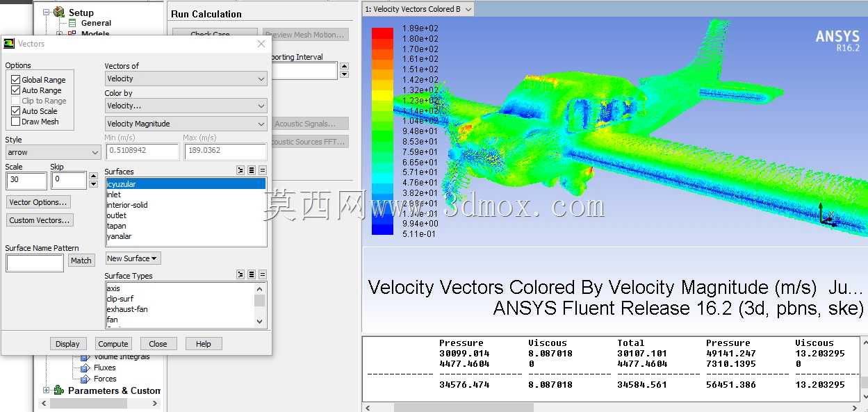The width and height of the screenshot is (868, 412).
Task: Click the Scale input field
Action: click(26, 181)
